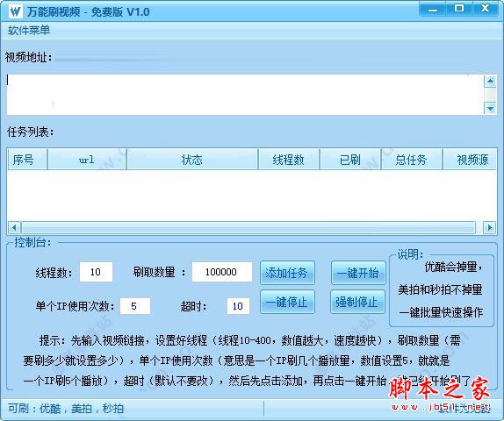
Task: Click the down arrow of video address scrollbar
Action: [490, 108]
